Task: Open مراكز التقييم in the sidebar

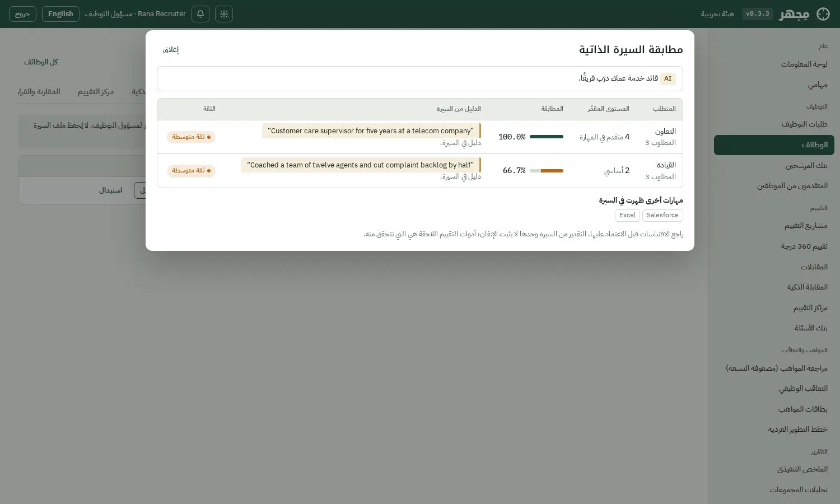Action: pyautogui.click(x=774, y=308)
